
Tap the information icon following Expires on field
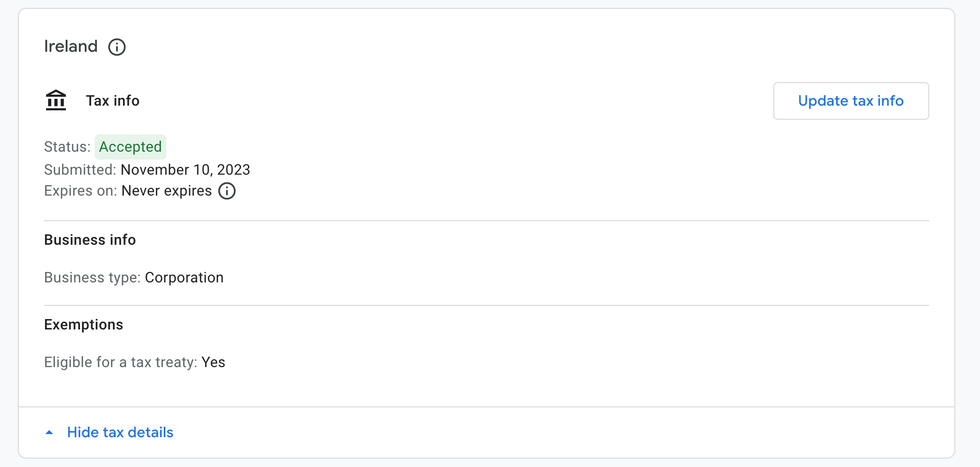coord(227,191)
